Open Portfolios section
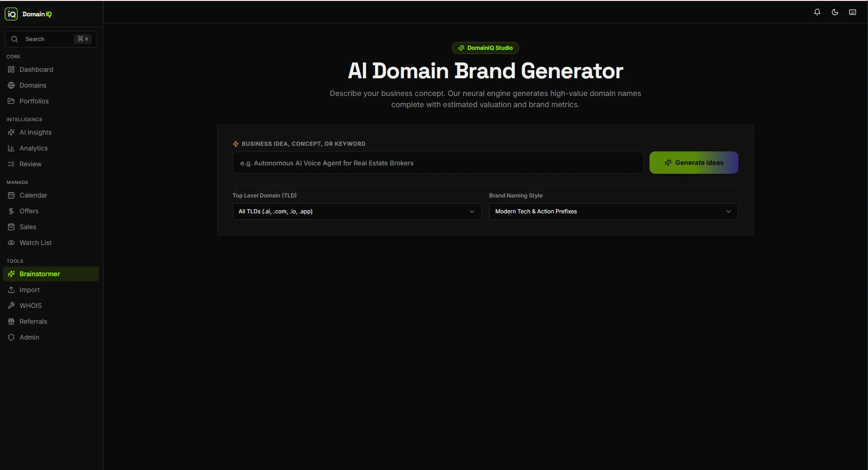Screen dimensions: 868x470 51,101
